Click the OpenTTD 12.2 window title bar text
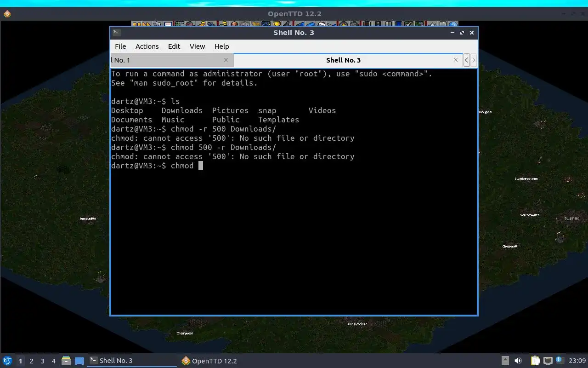This screenshot has width=588, height=368. pos(294,14)
